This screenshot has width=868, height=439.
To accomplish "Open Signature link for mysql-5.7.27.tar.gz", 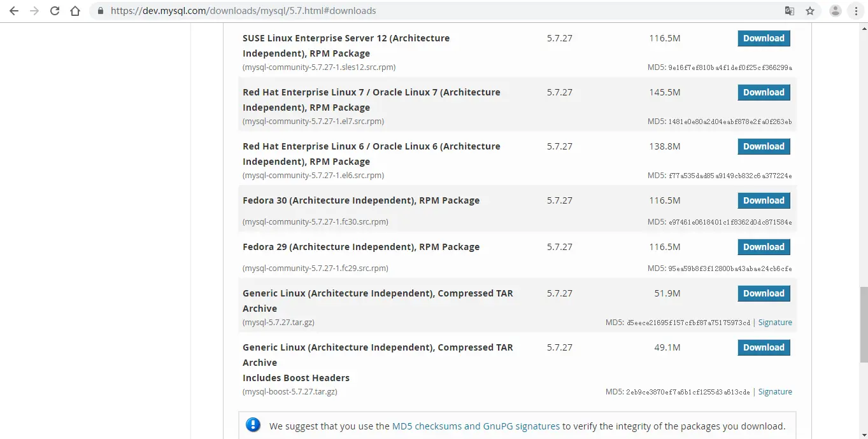I will [x=775, y=323].
